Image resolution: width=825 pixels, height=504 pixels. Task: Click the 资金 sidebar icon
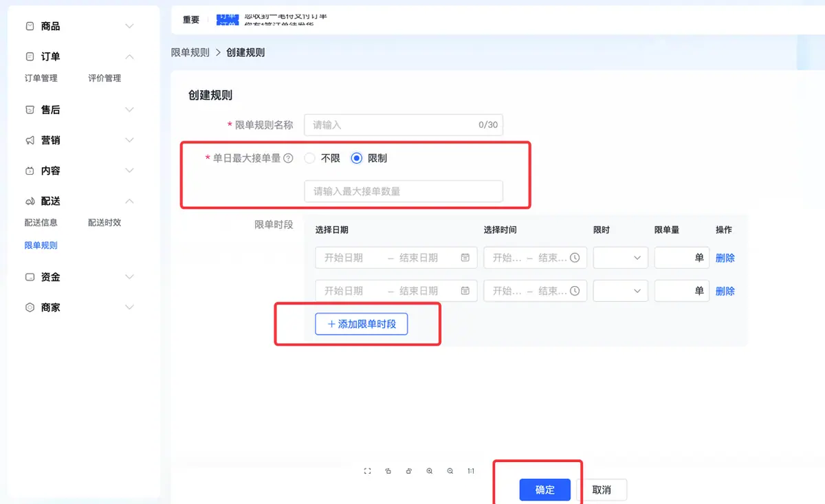(30, 277)
